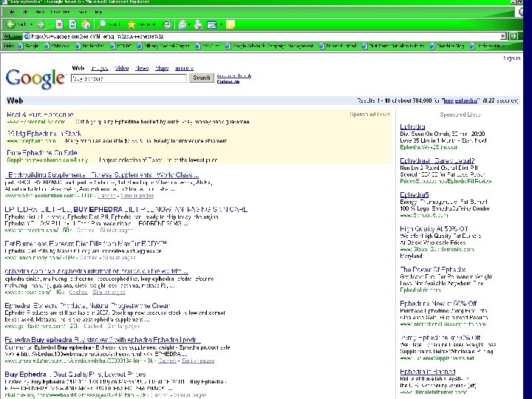Open the Google shortcut in the Links bar

(29, 46)
